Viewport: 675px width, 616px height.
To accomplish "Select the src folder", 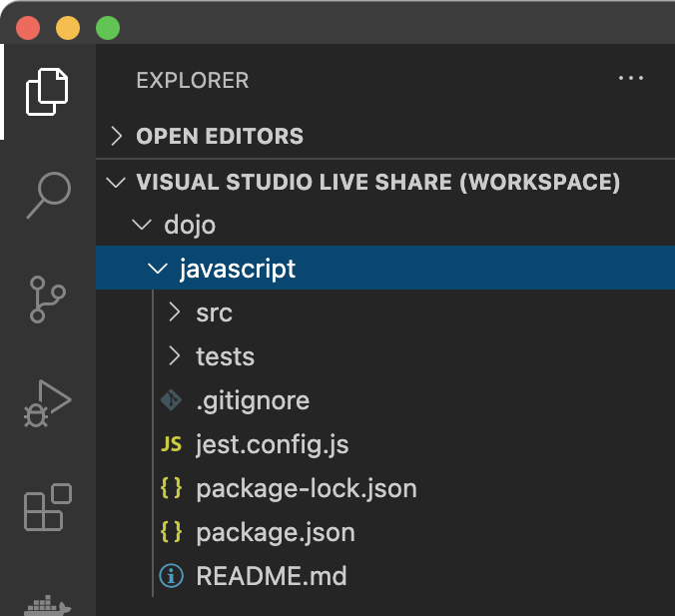I will 385,312.
